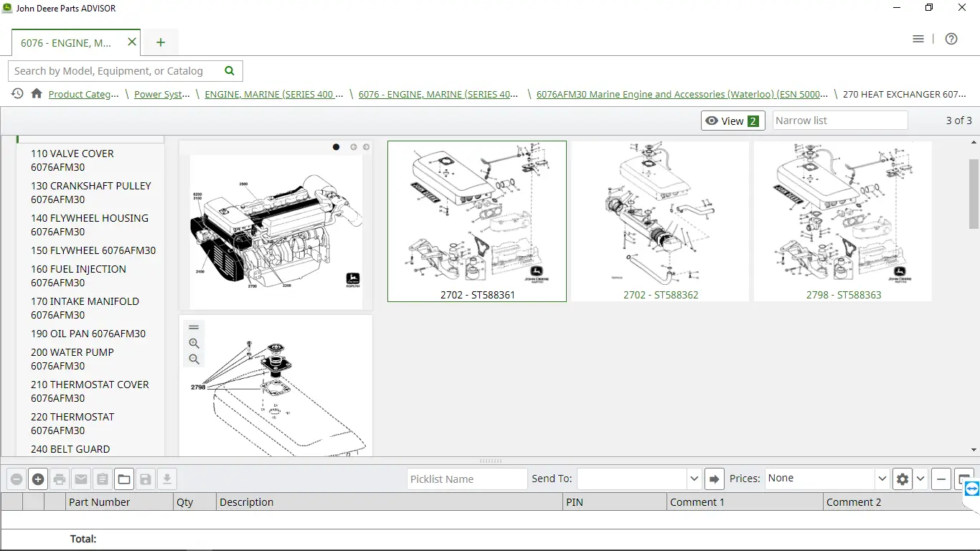This screenshot has height=551, width=980.
Task: Expand the chevron next to the gear icon
Action: pos(919,478)
